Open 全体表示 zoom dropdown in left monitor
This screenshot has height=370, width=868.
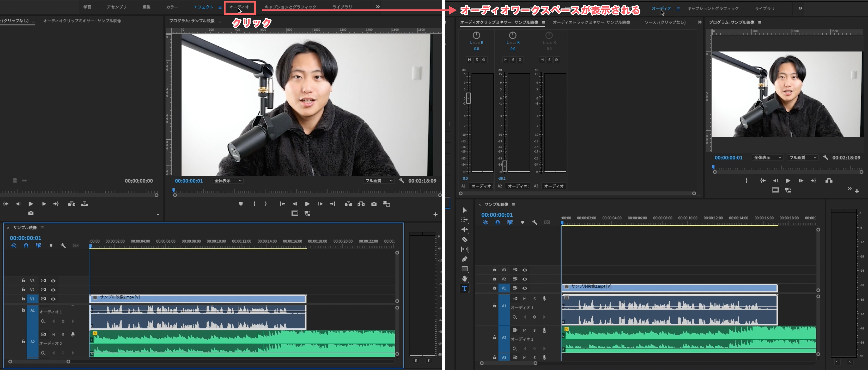[228, 181]
